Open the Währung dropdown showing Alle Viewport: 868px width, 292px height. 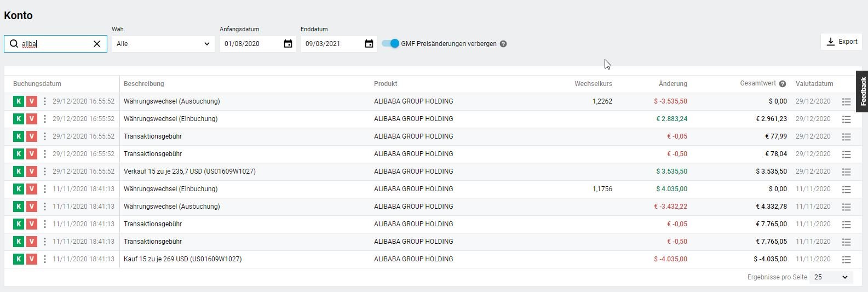pyautogui.click(x=163, y=44)
